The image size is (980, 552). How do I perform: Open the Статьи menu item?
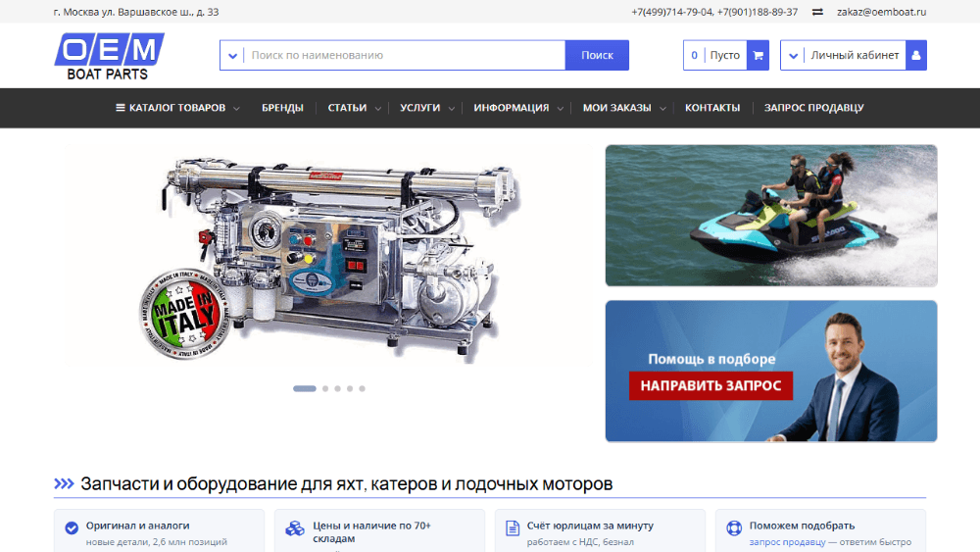(x=347, y=108)
